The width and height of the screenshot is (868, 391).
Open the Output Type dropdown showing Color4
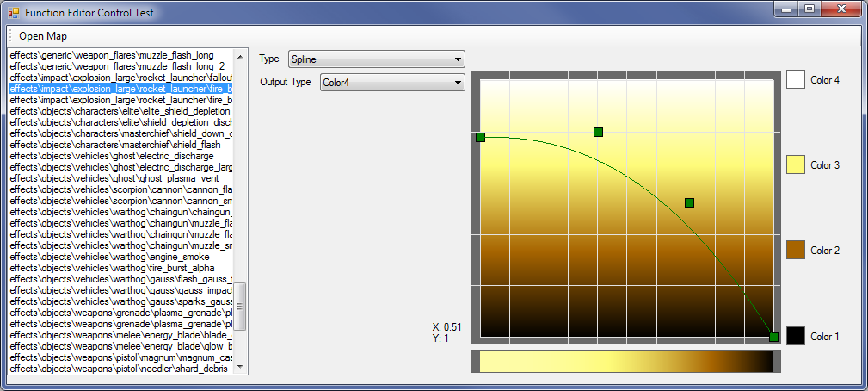pos(391,83)
